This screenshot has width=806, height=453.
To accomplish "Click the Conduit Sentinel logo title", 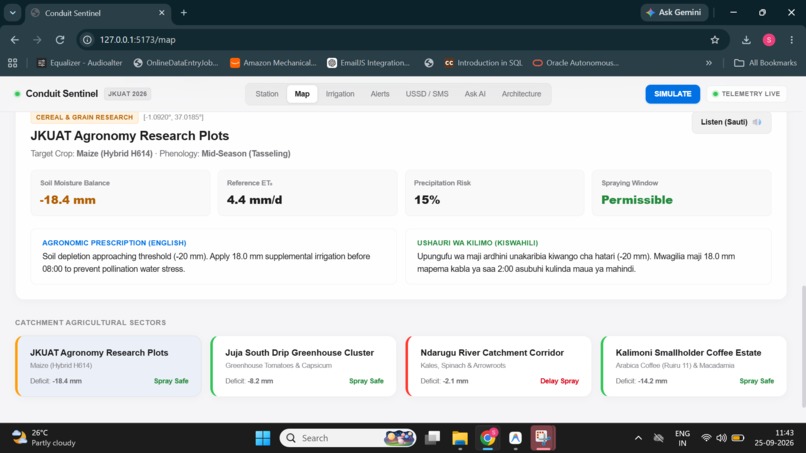I will pyautogui.click(x=62, y=94).
